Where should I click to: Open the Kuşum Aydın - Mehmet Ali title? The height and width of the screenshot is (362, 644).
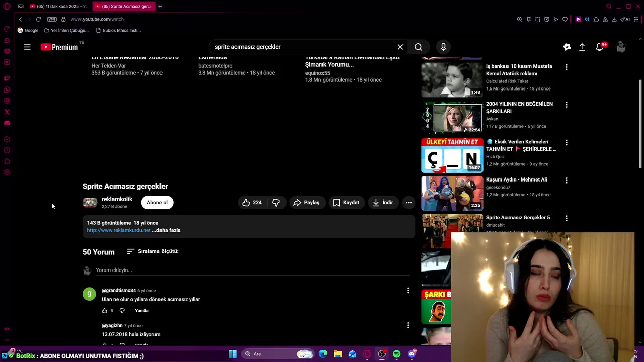(516, 179)
